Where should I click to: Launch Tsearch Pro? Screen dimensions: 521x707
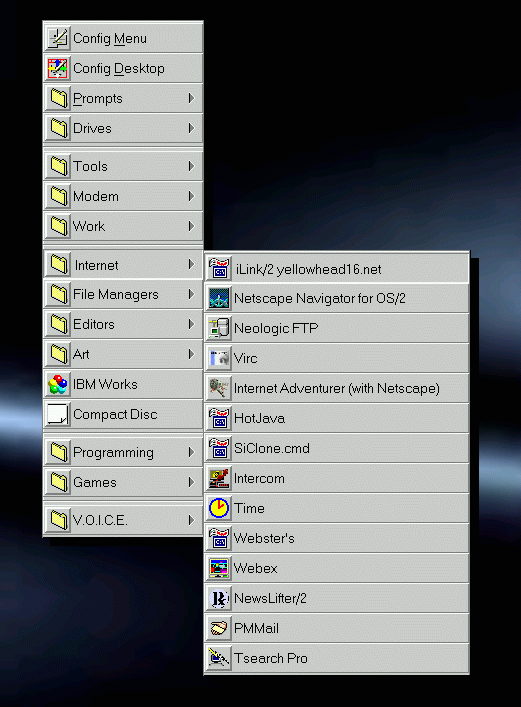tap(337, 658)
